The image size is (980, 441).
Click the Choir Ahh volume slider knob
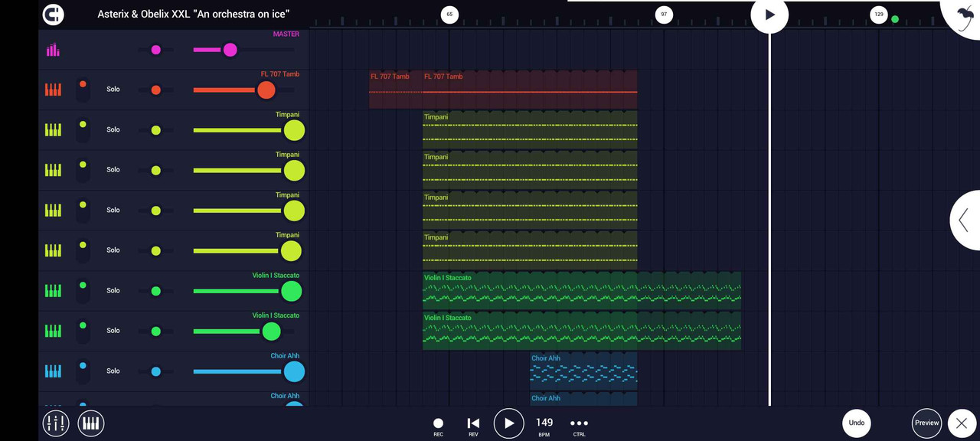[294, 372]
